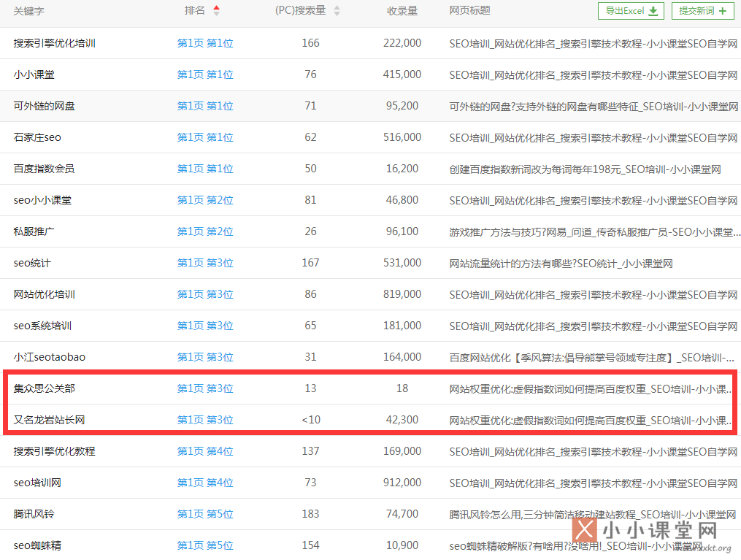Click page title 创建百度指数新词改为每词每年198元
Screen dimensions: 741x560
585,169
